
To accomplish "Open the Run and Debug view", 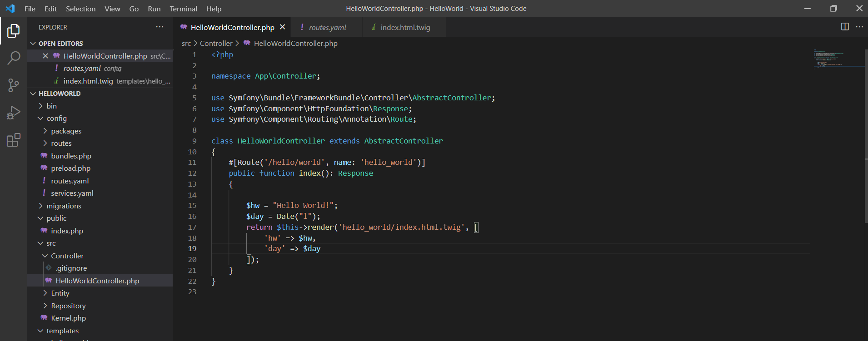I will [x=14, y=113].
